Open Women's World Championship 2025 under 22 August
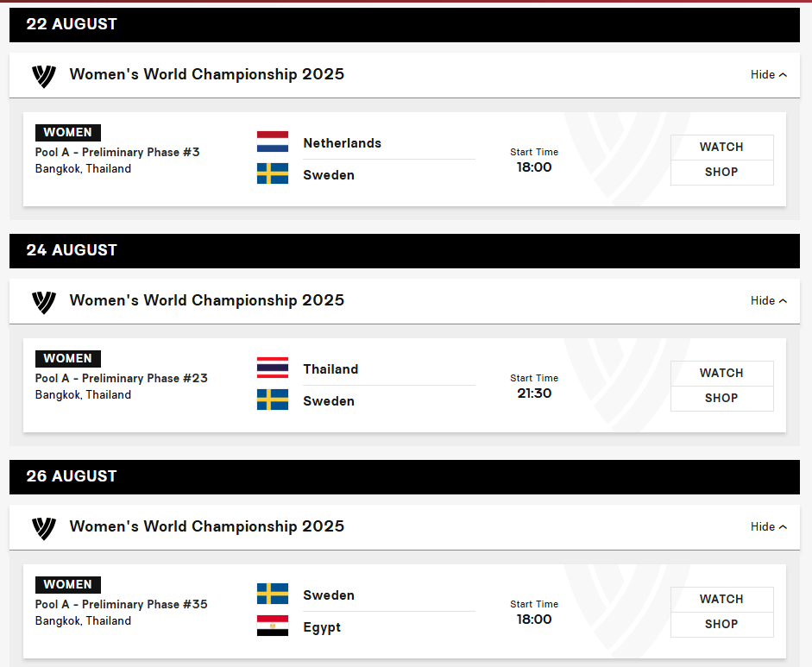This screenshot has height=667, width=812. tap(207, 74)
